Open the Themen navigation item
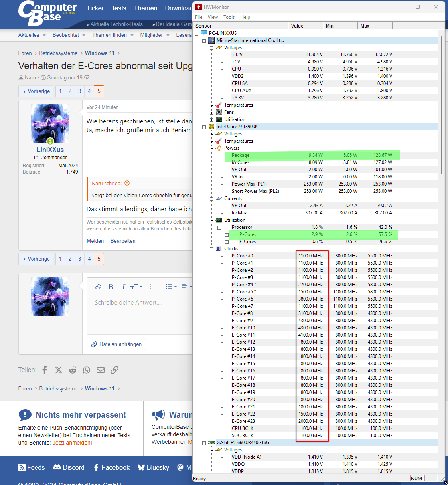Screen dimensions: 448x485 coord(146,8)
